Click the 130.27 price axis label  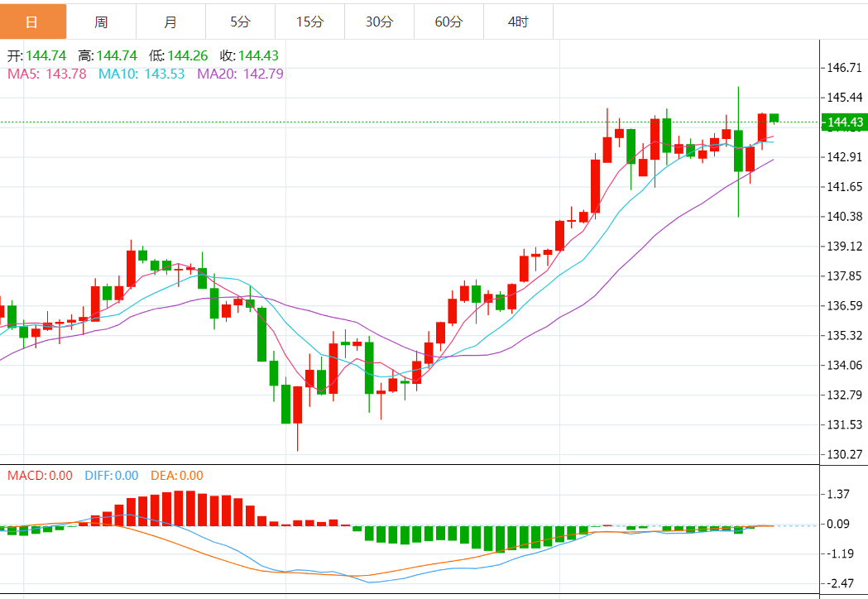(x=844, y=454)
